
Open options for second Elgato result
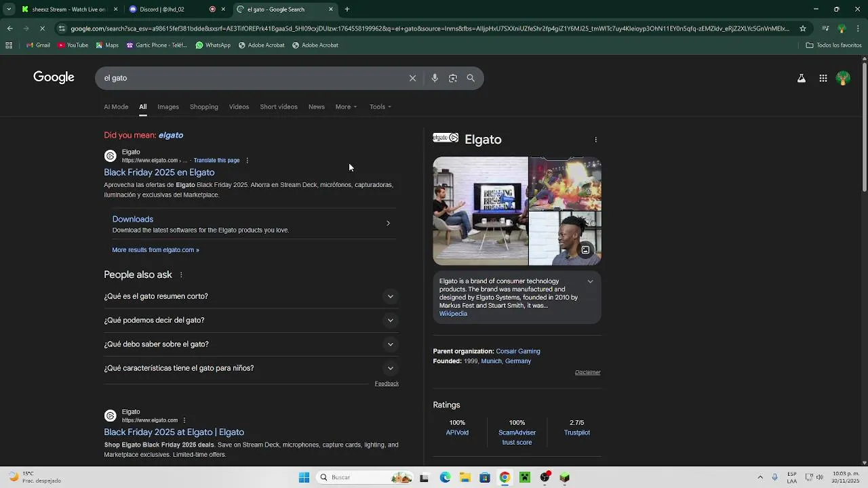coord(184,420)
